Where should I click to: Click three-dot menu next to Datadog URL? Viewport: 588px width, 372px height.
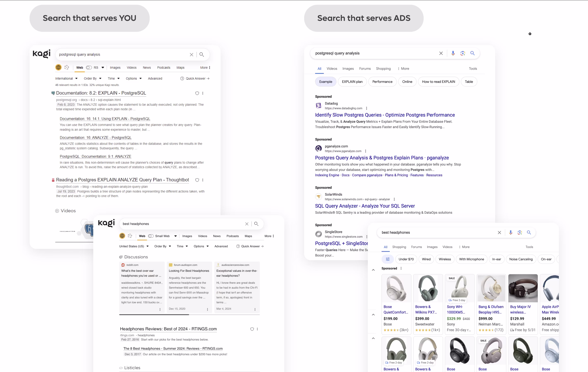367,108
